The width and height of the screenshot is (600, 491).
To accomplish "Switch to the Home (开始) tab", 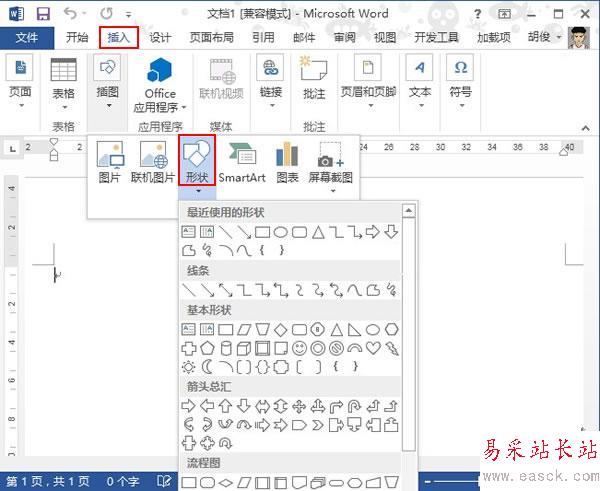I will click(77, 38).
